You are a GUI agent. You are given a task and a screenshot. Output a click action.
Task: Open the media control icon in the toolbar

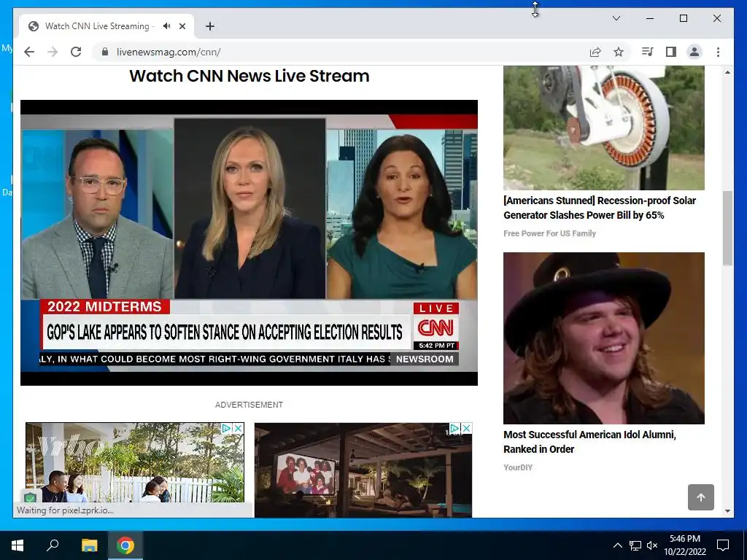pos(647,52)
